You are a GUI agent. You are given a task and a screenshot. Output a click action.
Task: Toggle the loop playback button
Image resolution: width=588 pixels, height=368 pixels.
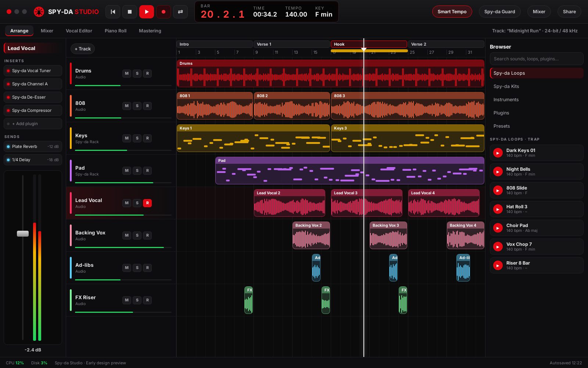[x=180, y=12]
